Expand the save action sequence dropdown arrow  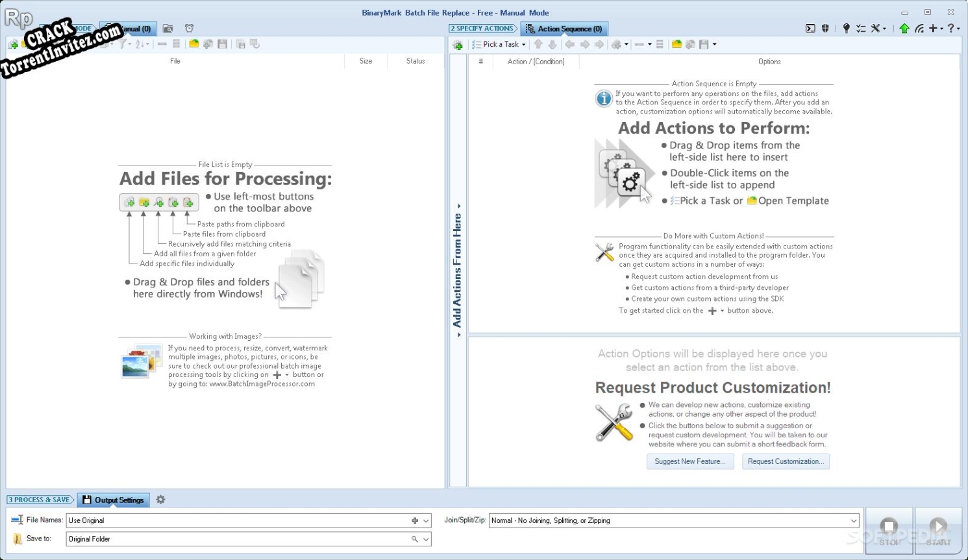[x=714, y=45]
